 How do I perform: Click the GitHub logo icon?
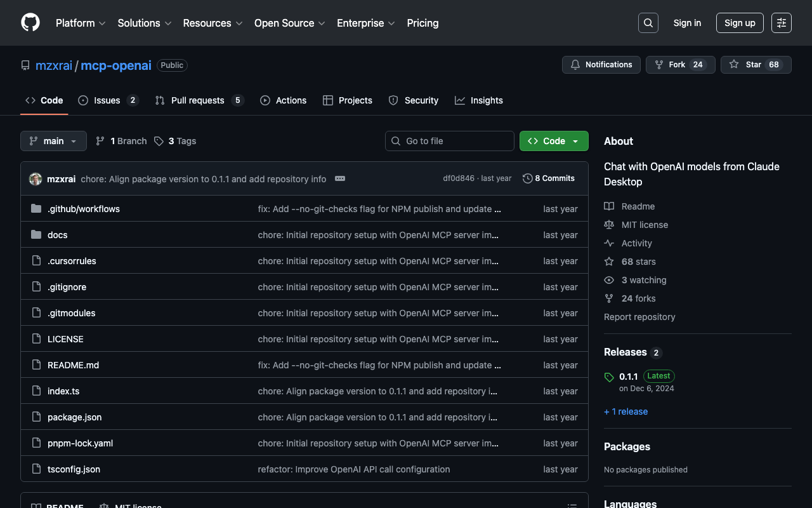pyautogui.click(x=30, y=23)
